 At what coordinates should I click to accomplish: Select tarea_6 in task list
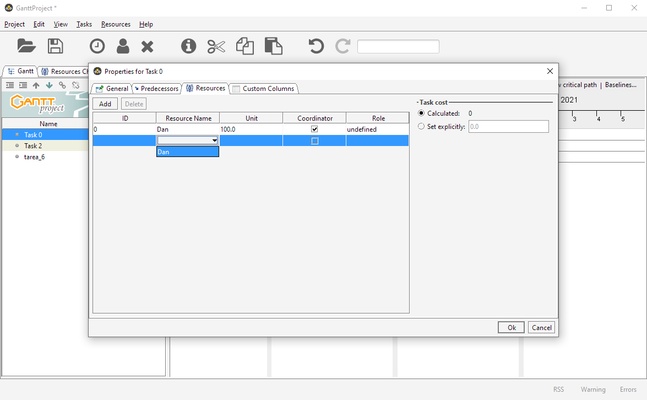coord(45,157)
